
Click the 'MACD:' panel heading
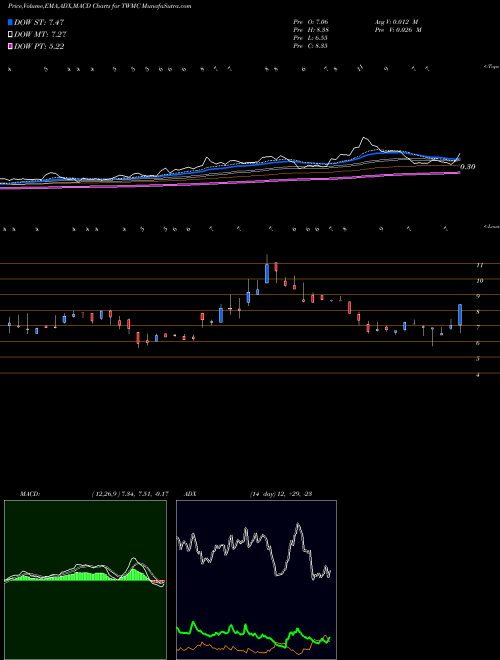coord(30,494)
